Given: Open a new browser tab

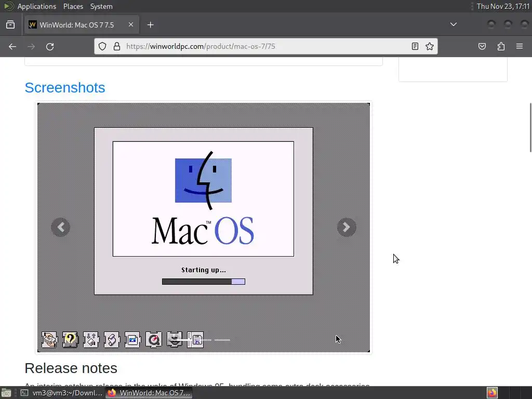Looking at the screenshot, I should 150,25.
